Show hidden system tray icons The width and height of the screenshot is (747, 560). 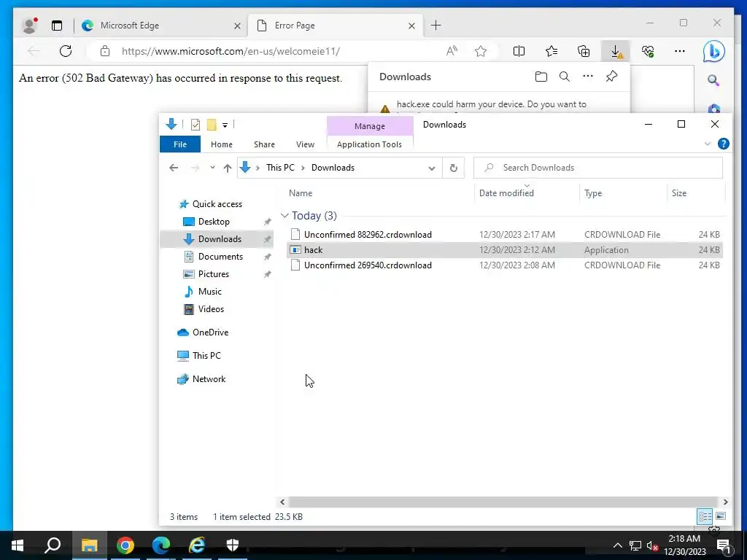[617, 545]
